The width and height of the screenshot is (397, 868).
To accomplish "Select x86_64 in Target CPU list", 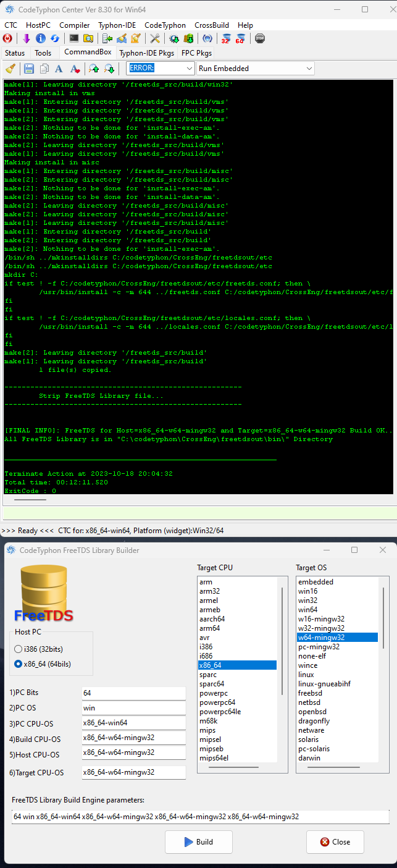I will (237, 665).
